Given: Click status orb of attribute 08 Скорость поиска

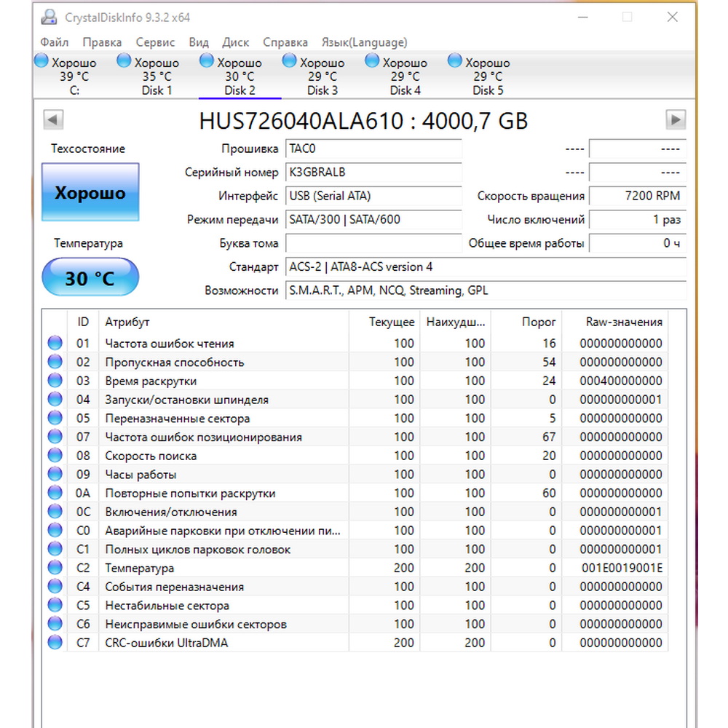Looking at the screenshot, I should [55, 456].
